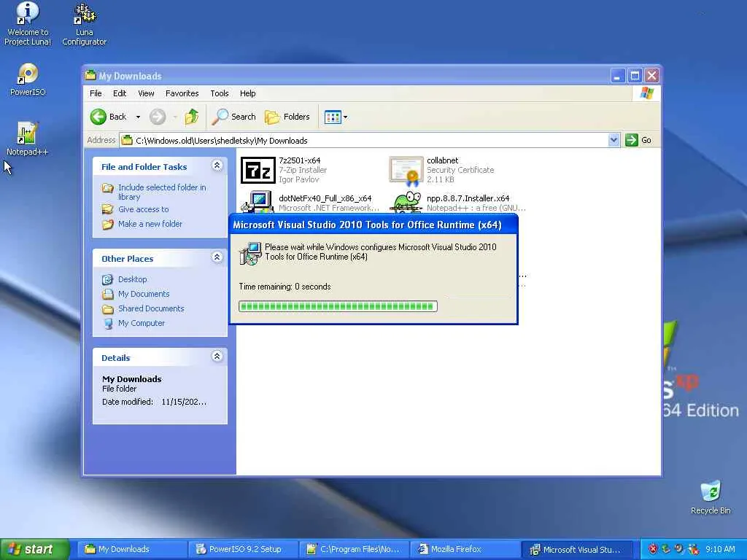Click Date modified text in Details
Image resolution: width=747 pixels, height=560 pixels.
(155, 402)
